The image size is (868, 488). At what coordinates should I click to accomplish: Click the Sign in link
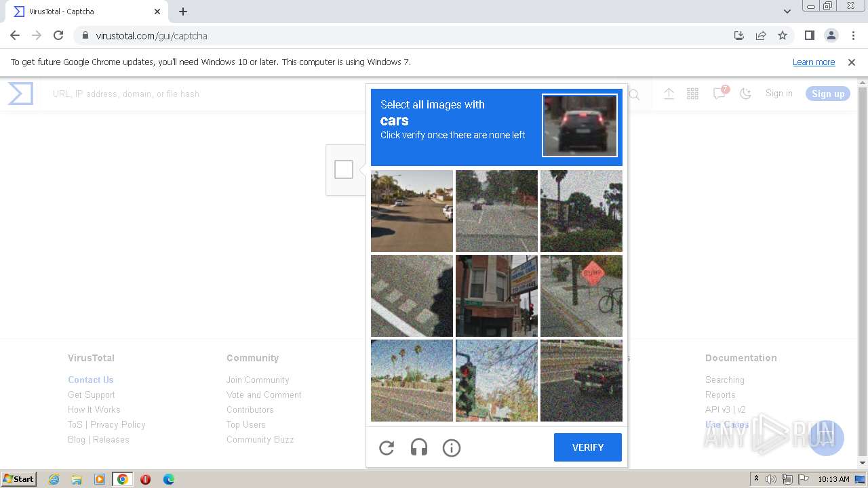(x=778, y=94)
